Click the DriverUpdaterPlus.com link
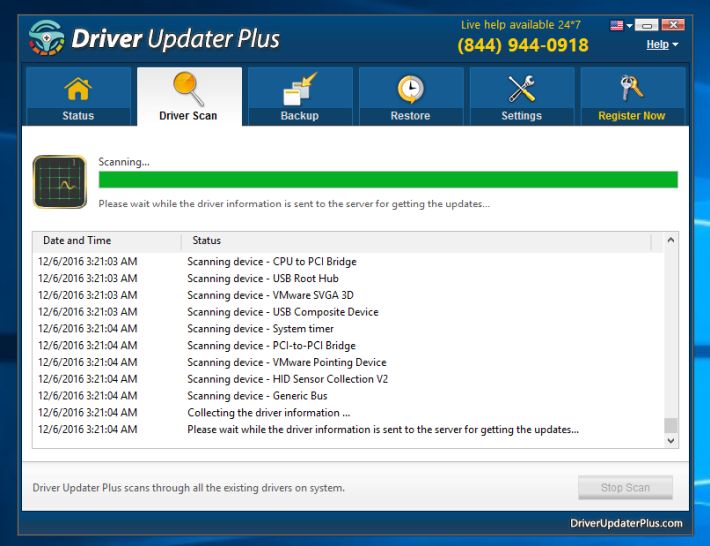Image resolution: width=710 pixels, height=546 pixels. 626,523
